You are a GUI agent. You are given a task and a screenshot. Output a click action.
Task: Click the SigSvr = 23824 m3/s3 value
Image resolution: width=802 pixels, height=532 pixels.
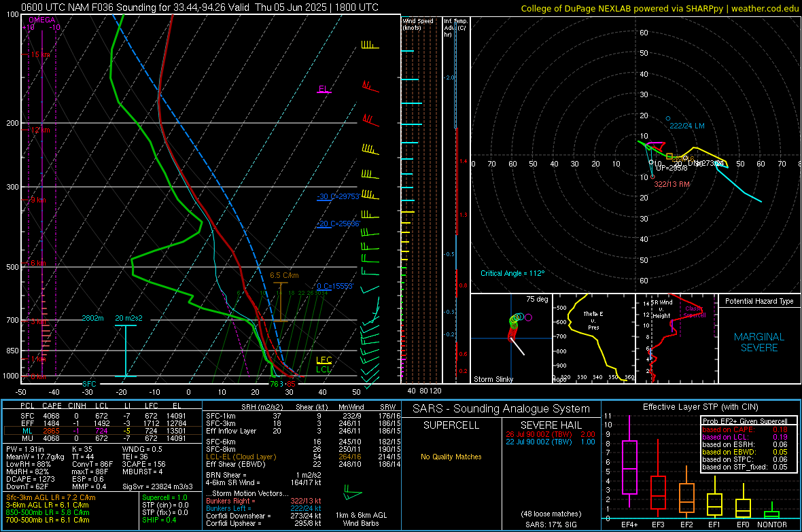[158, 487]
